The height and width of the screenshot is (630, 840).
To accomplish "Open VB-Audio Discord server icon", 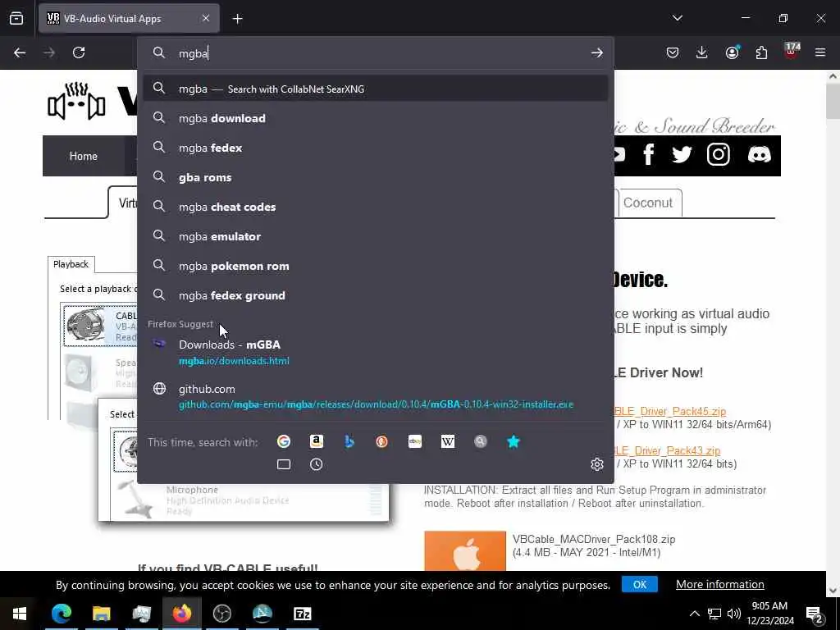I will pyautogui.click(x=759, y=155).
